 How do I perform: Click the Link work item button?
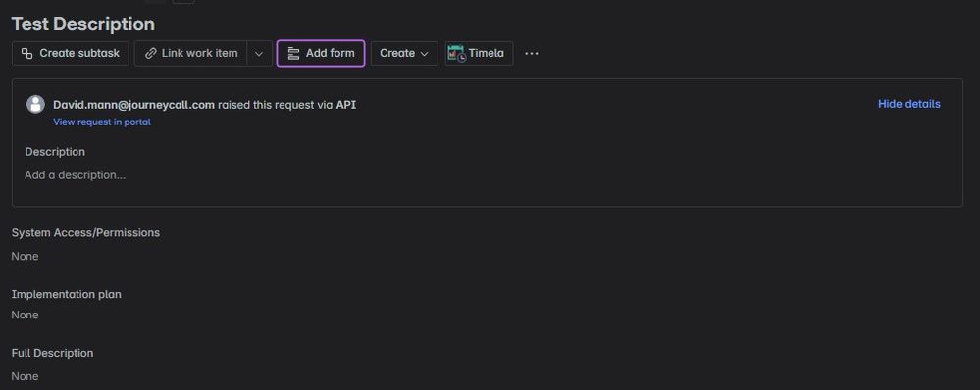pos(190,53)
